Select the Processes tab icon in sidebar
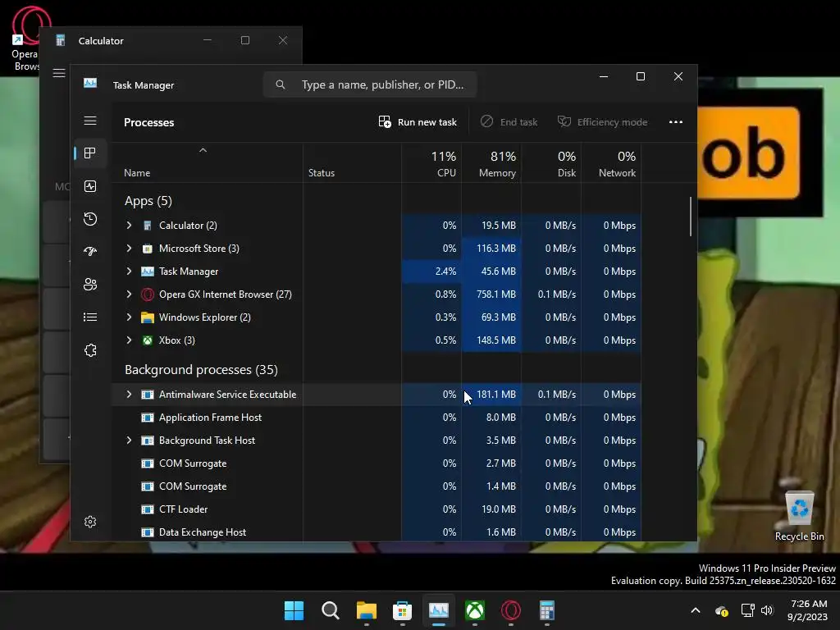The image size is (840, 630). tap(90, 153)
